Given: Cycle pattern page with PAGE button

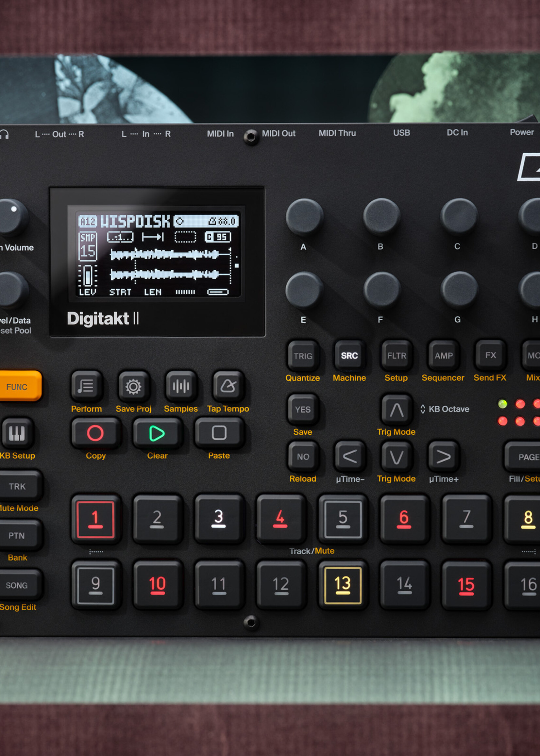Looking at the screenshot, I should pos(523,457).
